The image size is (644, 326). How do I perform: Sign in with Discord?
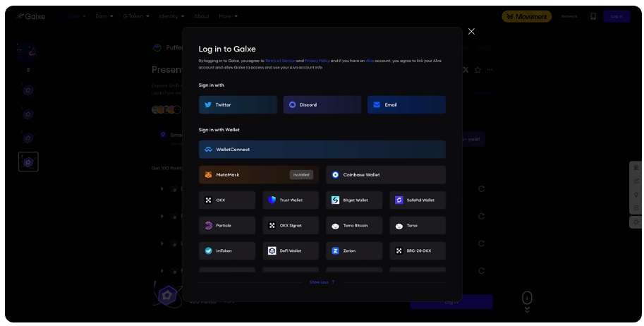(x=322, y=105)
